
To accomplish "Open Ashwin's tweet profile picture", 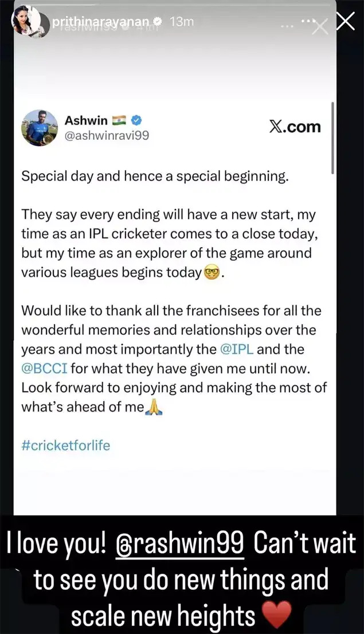I will tap(41, 127).
